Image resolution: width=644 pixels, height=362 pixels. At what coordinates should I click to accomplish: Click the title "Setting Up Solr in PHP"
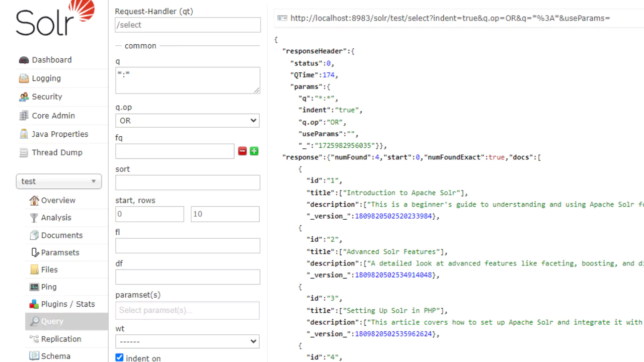(392, 310)
